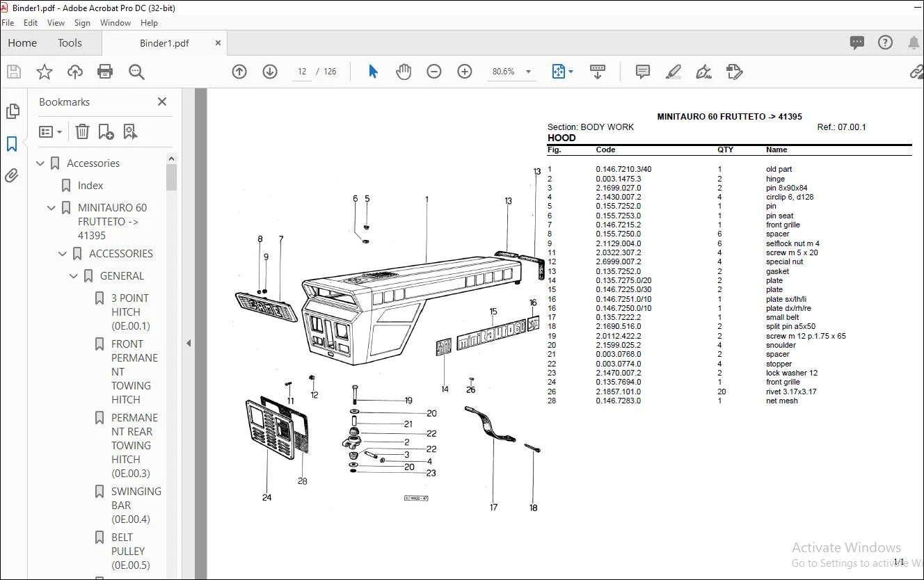
Task: Click the 'rivet 3.17x3.17' part name
Action: tap(791, 392)
